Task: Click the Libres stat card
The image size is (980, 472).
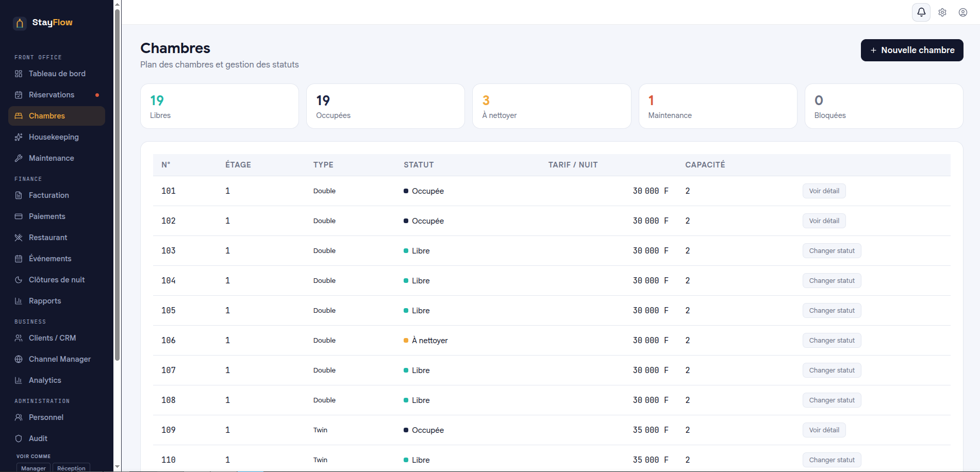Action: point(220,106)
